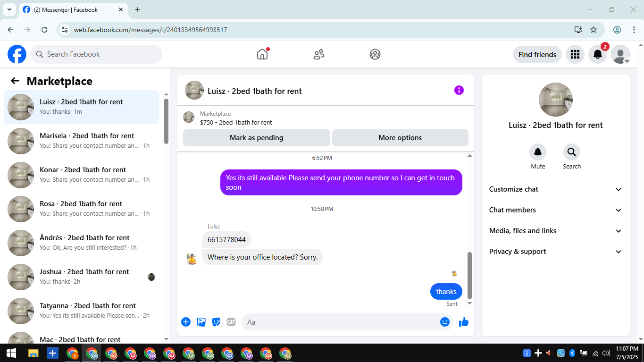This screenshot has height=362, width=644.
Task: Click the phone number message 6615778044
Action: (226, 240)
